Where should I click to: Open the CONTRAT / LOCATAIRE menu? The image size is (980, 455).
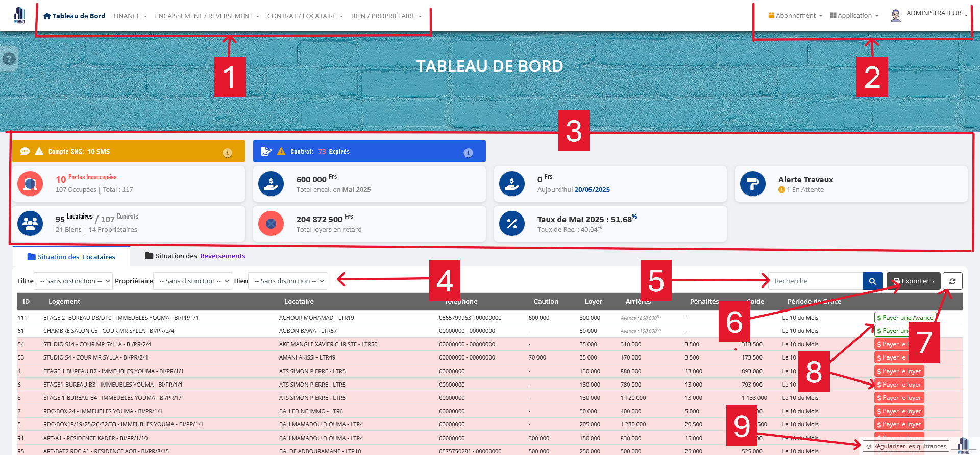pyautogui.click(x=305, y=16)
